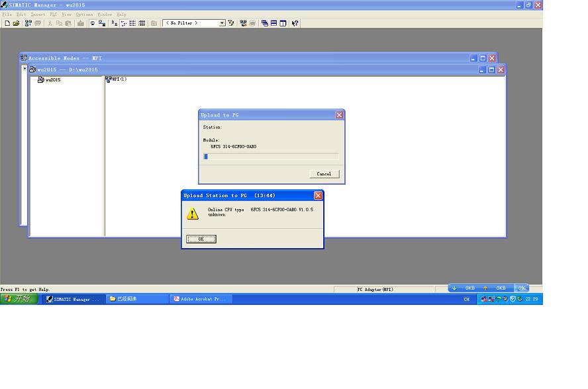Arrange windows horizontally via toolbar icon
Viewport: 588px width, 389px height.
pyautogui.click(x=273, y=23)
